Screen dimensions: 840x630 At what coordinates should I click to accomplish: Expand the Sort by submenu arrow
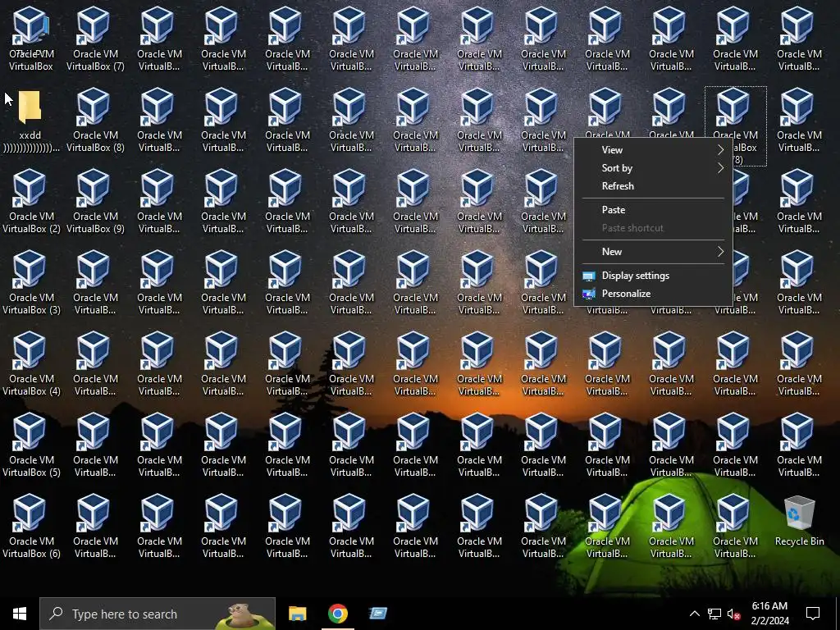tap(720, 168)
